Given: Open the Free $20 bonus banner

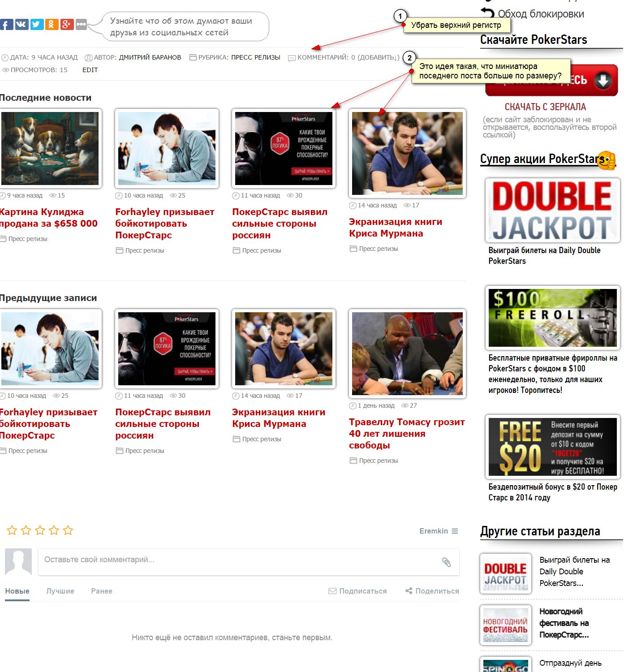Looking at the screenshot, I should click(553, 447).
